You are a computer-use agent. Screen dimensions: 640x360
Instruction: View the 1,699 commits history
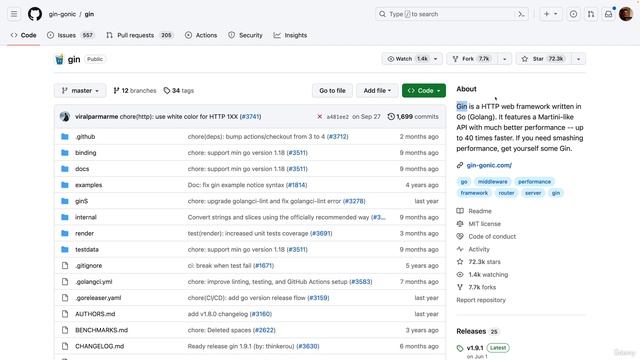(x=413, y=117)
